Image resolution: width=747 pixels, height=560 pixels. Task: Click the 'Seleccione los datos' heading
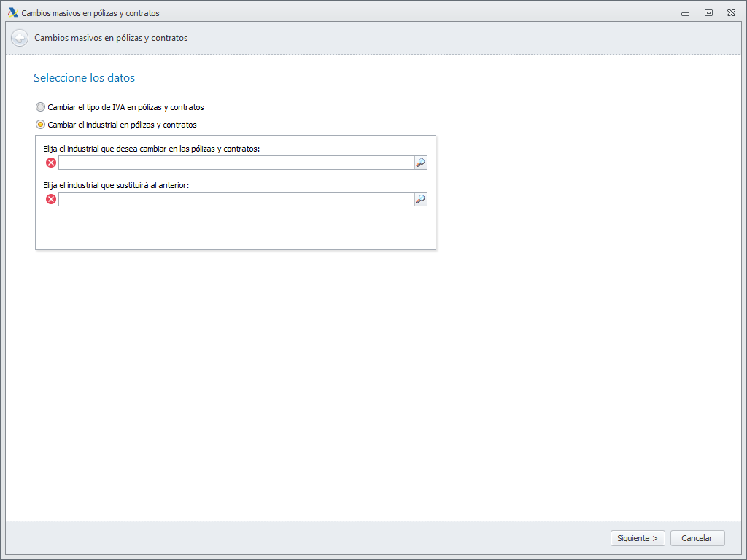pyautogui.click(x=84, y=78)
